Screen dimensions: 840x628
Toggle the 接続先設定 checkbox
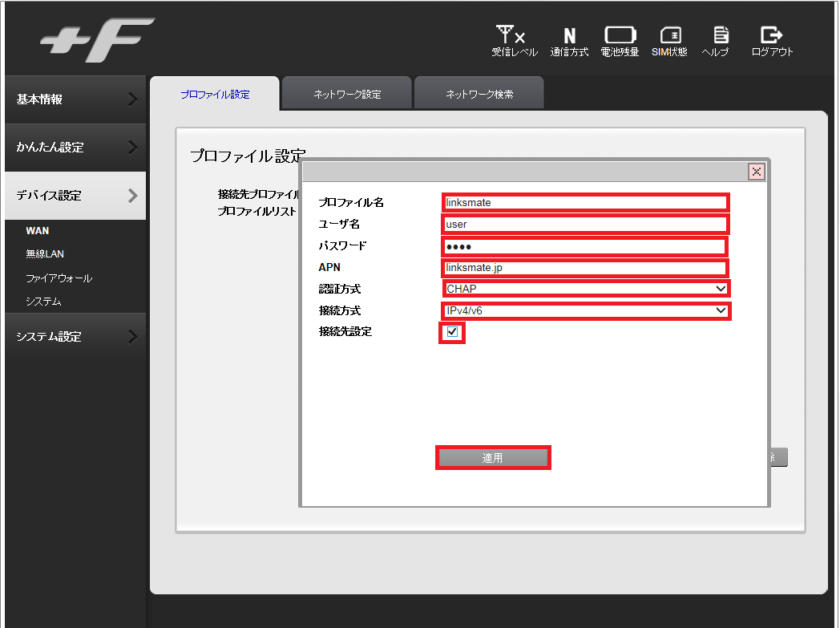[x=451, y=332]
